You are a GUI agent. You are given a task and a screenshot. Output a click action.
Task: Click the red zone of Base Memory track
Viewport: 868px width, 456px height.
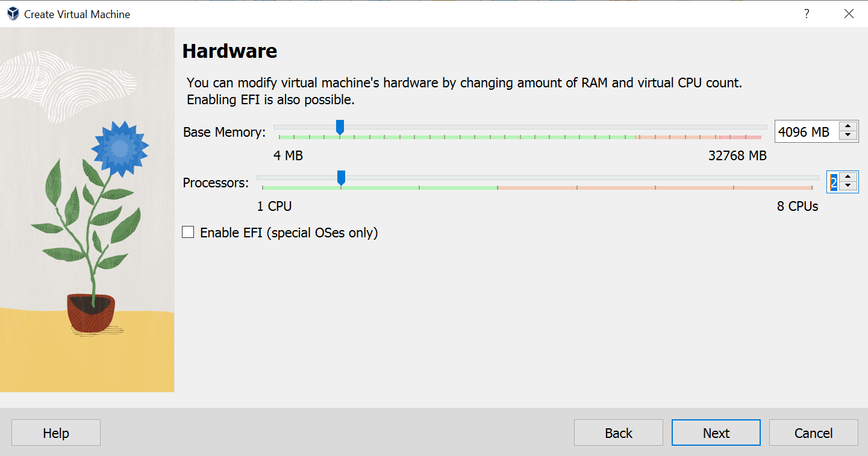coord(746,137)
